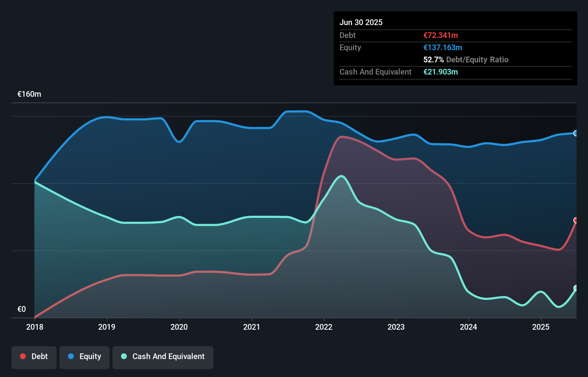
Task: Select the teal Cash endpoint marker
Action: [576, 288]
